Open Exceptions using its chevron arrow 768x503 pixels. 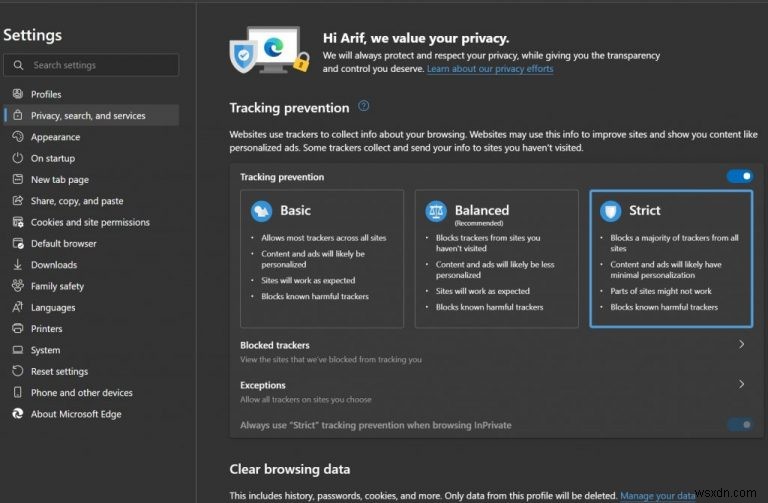[x=742, y=384]
